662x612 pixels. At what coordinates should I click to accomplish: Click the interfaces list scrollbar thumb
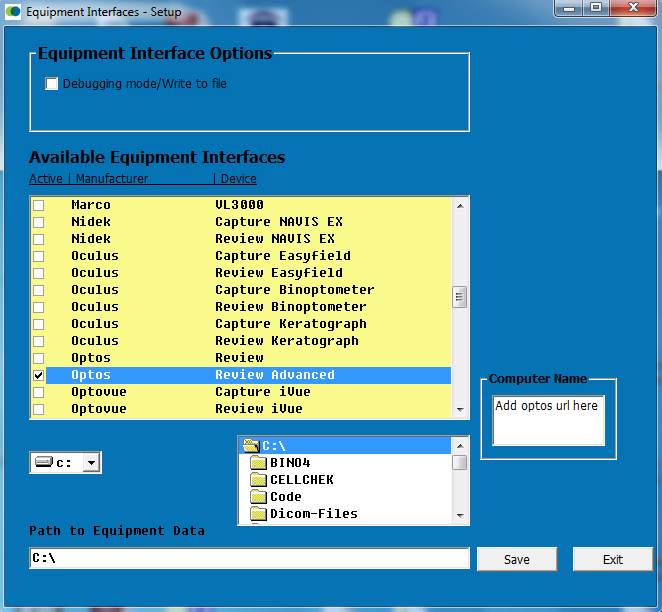(x=460, y=297)
